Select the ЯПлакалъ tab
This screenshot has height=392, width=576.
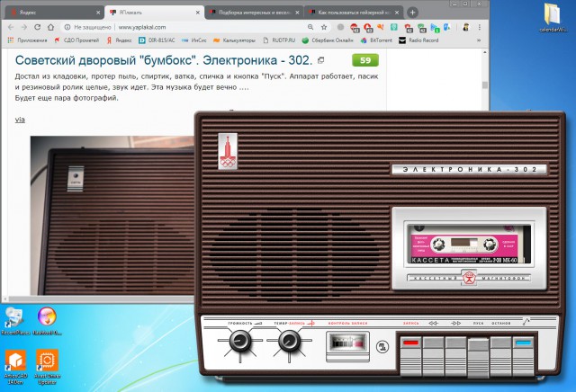154,13
